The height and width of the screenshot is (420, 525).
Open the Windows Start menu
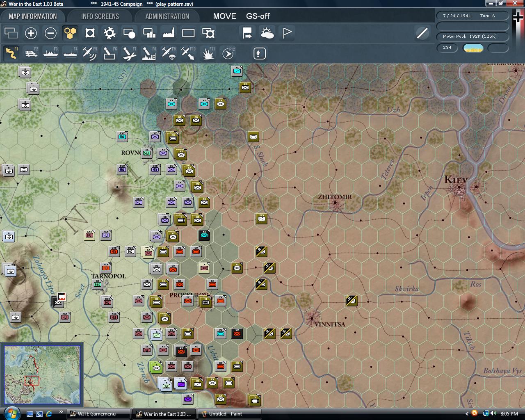11,413
